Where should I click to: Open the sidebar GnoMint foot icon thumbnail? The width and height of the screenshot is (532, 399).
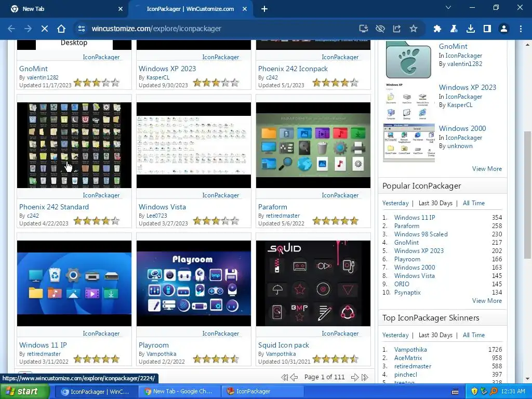pos(408,60)
